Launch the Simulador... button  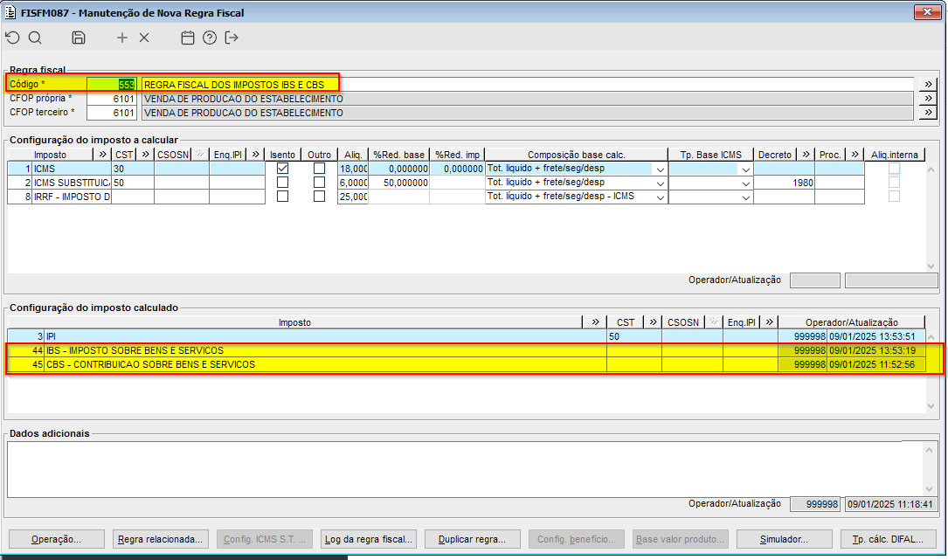point(784,539)
